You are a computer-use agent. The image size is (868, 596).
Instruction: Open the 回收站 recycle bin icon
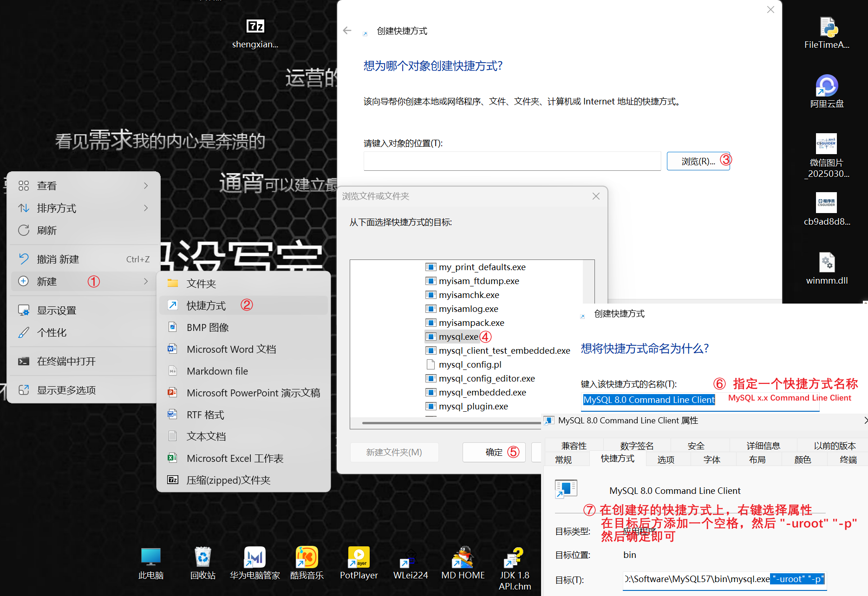point(203,563)
